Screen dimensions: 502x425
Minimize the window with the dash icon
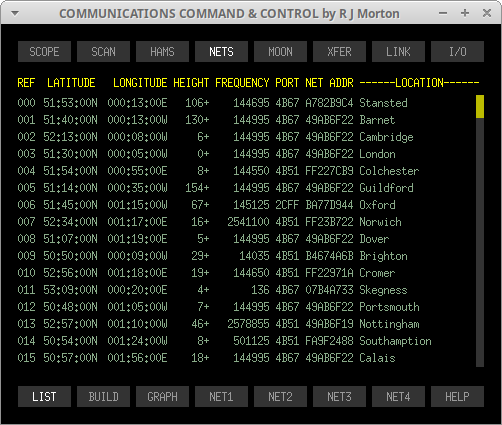(443, 14)
